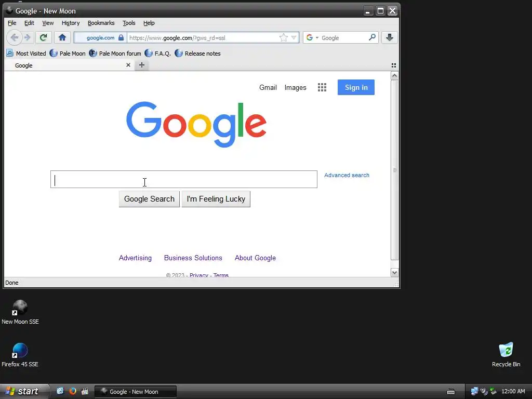Bookmark this page with the star icon
This screenshot has height=399, width=532.
(283, 37)
